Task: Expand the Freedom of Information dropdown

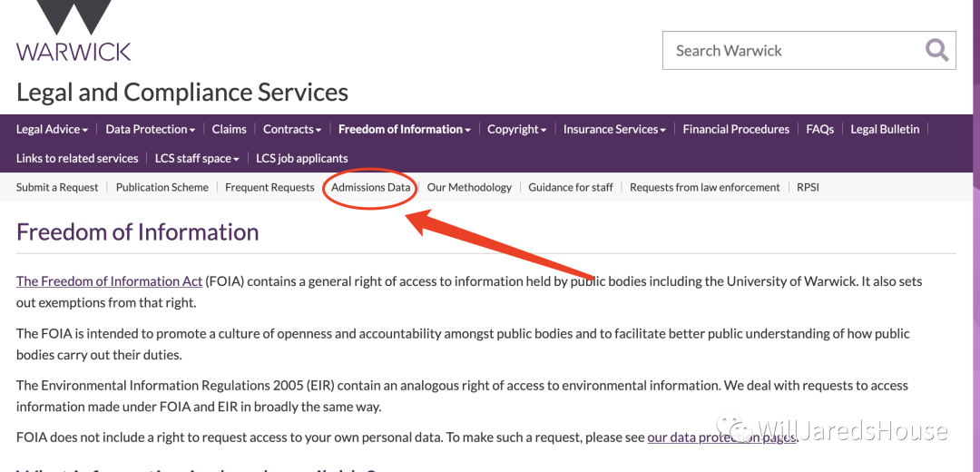Action: pyautogui.click(x=405, y=130)
